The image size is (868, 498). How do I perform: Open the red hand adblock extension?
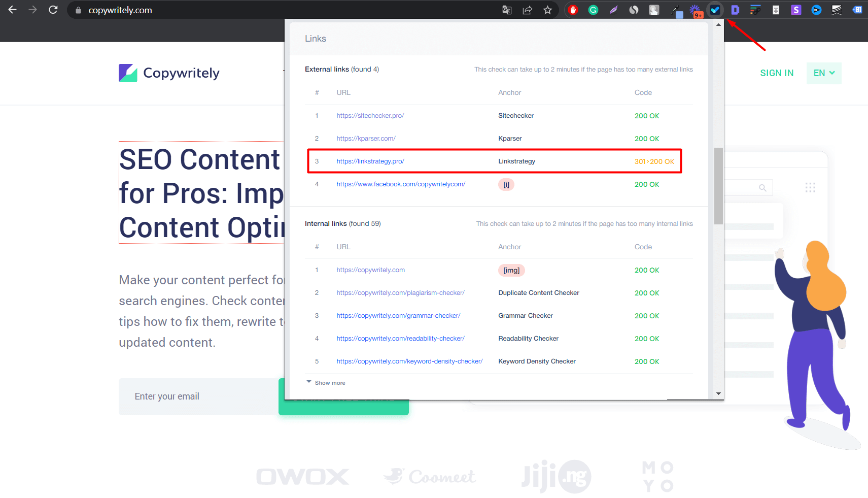click(x=573, y=10)
